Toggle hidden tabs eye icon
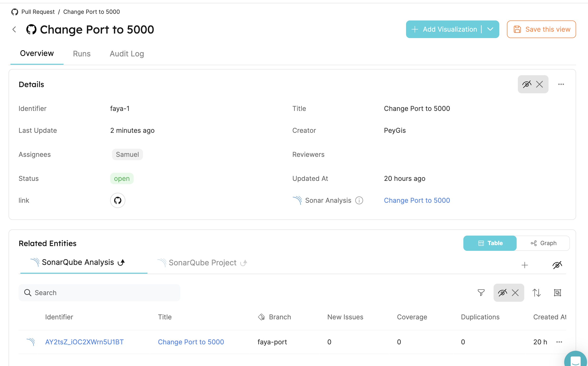Image resolution: width=588 pixels, height=366 pixels. pos(557,265)
